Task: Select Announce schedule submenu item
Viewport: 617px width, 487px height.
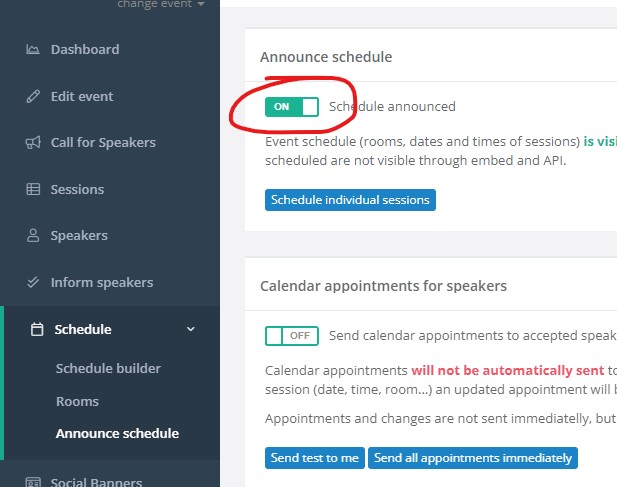Action: [117, 434]
